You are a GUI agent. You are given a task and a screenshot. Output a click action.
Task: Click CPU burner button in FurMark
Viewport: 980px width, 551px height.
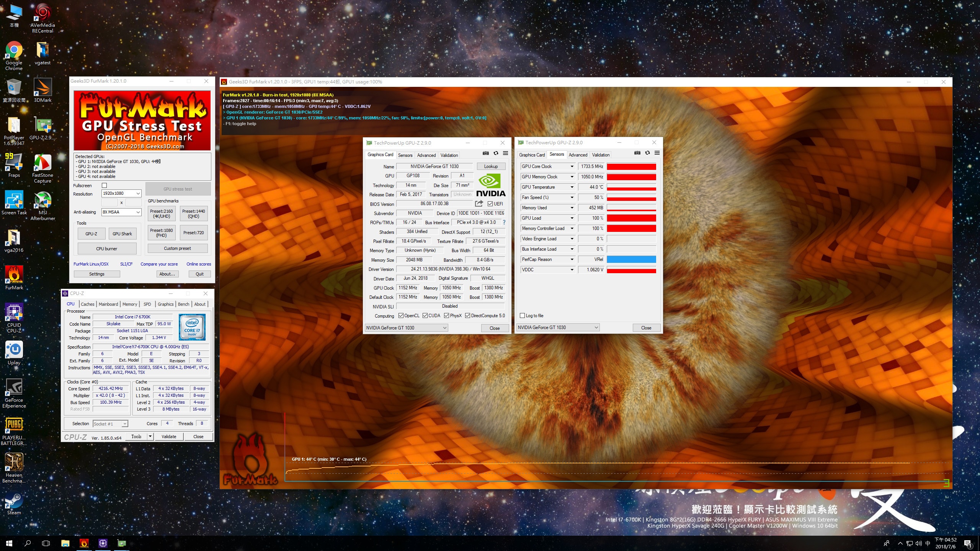(x=107, y=249)
